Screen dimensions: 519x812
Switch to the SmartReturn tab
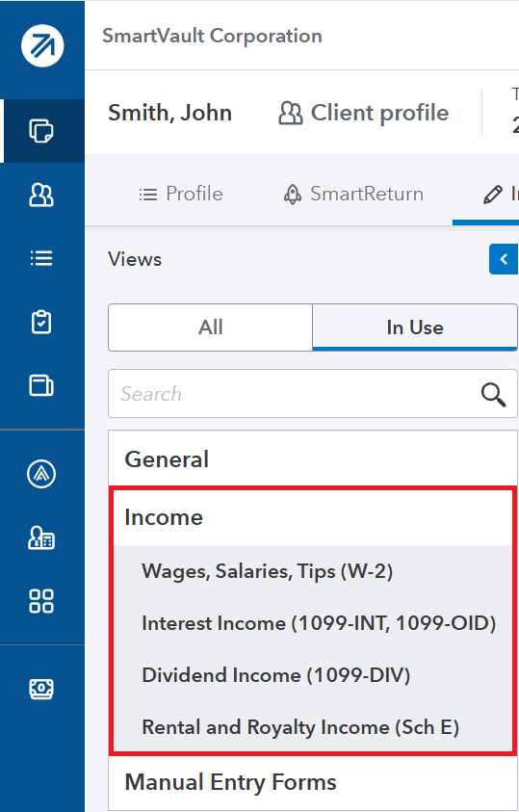[x=353, y=194]
